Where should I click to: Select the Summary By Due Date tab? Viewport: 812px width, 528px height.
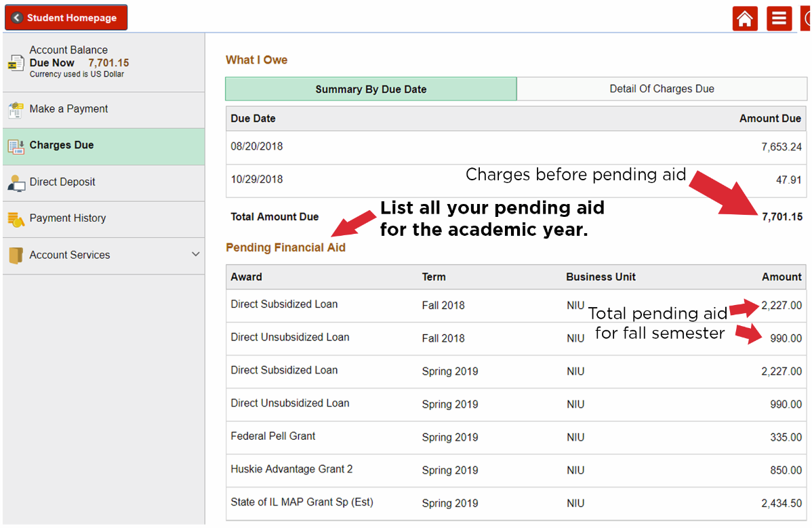coord(371,89)
